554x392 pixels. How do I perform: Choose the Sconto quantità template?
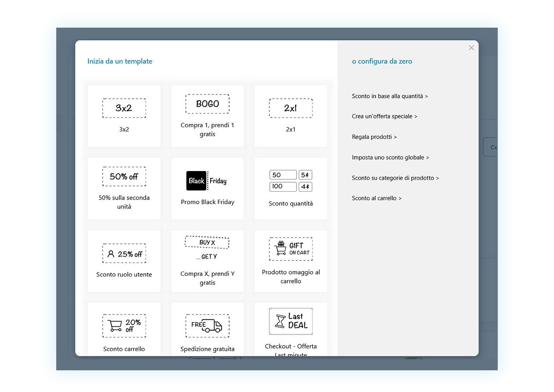[291, 188]
